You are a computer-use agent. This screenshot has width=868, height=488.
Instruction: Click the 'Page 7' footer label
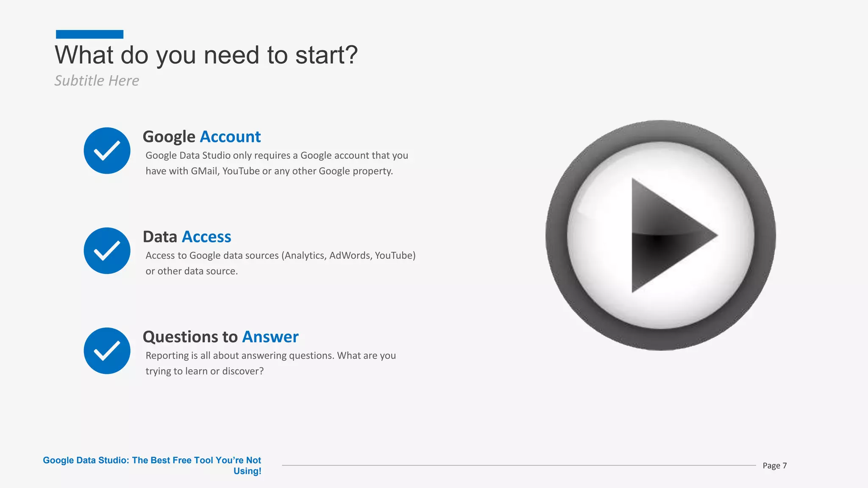click(x=775, y=466)
